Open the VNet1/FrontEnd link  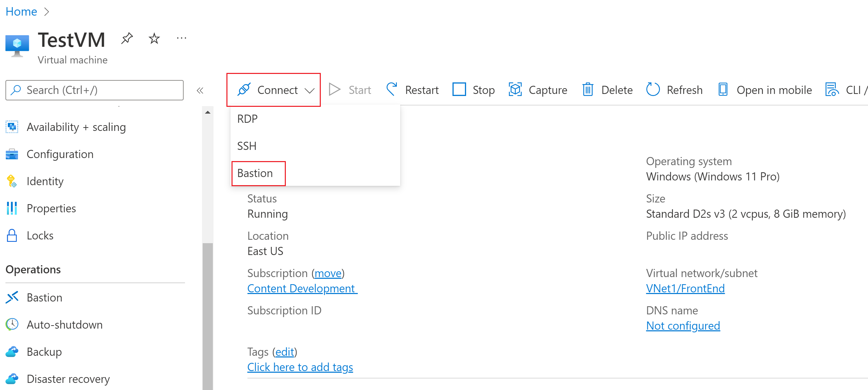(685, 289)
